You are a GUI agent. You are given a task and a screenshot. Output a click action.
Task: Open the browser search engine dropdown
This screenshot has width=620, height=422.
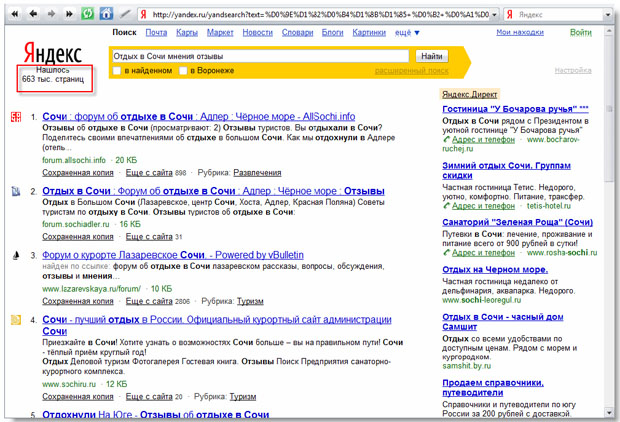coord(608,15)
